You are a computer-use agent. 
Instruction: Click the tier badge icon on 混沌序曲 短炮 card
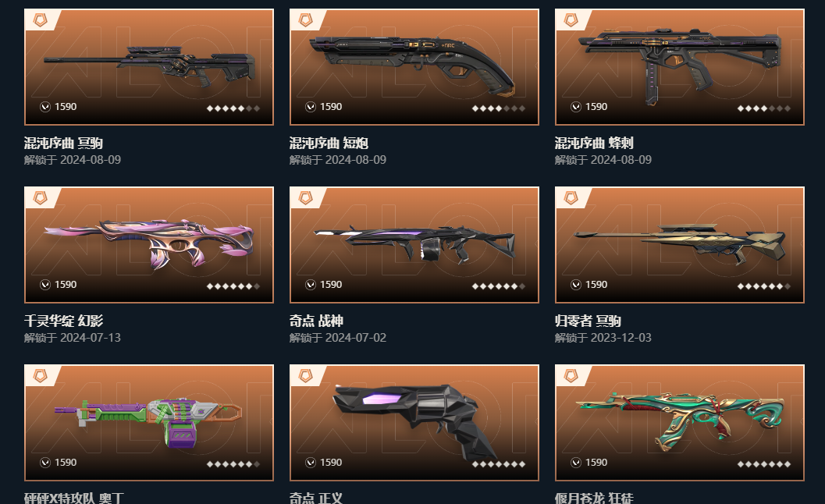coord(305,20)
